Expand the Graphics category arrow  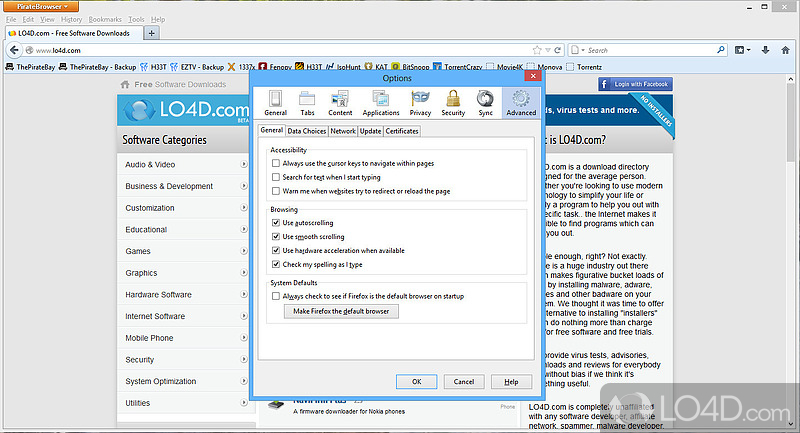click(243, 272)
